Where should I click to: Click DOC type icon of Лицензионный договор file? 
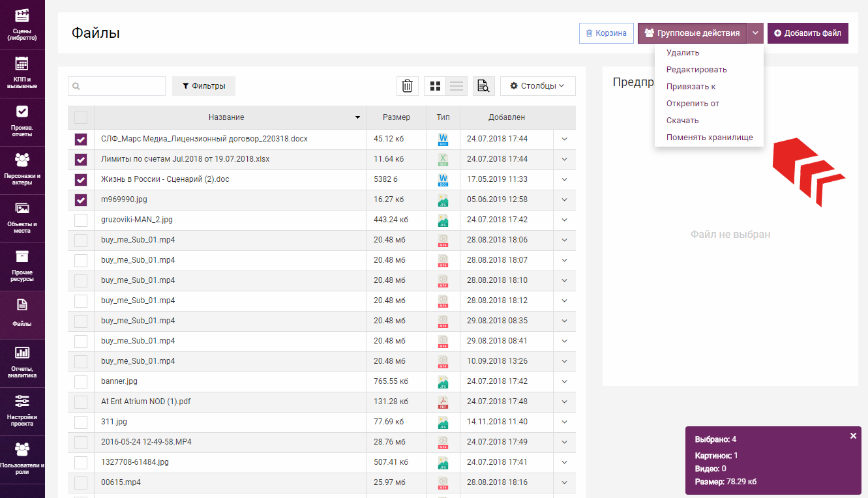[x=443, y=139]
